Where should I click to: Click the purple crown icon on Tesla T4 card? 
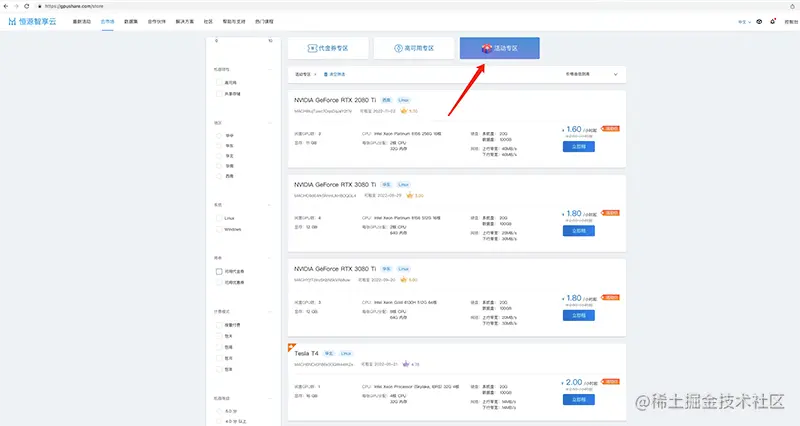(406, 364)
